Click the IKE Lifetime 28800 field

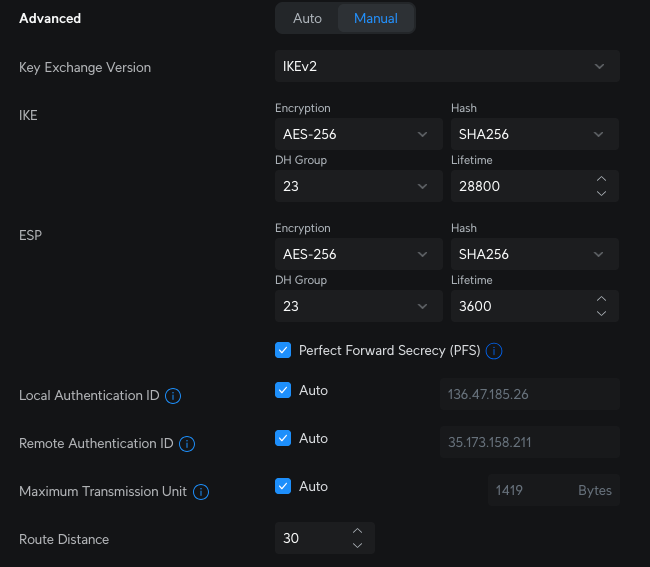[x=535, y=186]
